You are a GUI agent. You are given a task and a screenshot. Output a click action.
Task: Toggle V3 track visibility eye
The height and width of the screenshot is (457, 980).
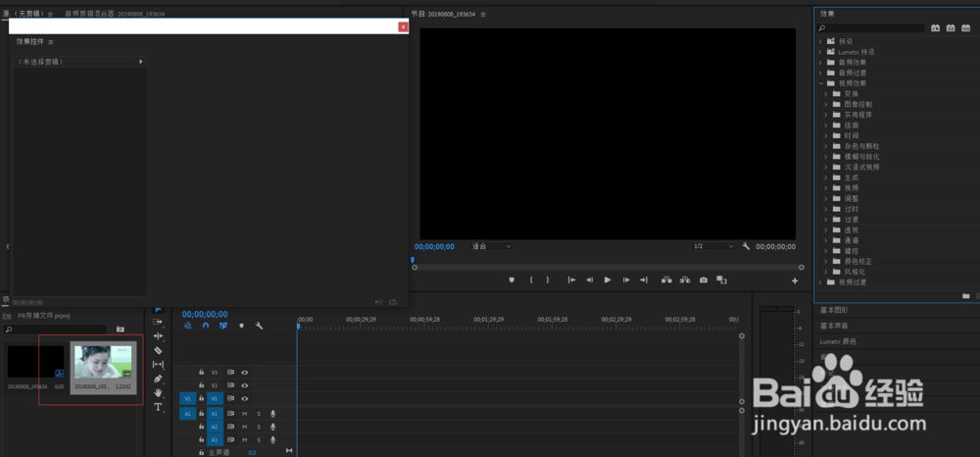click(x=245, y=372)
